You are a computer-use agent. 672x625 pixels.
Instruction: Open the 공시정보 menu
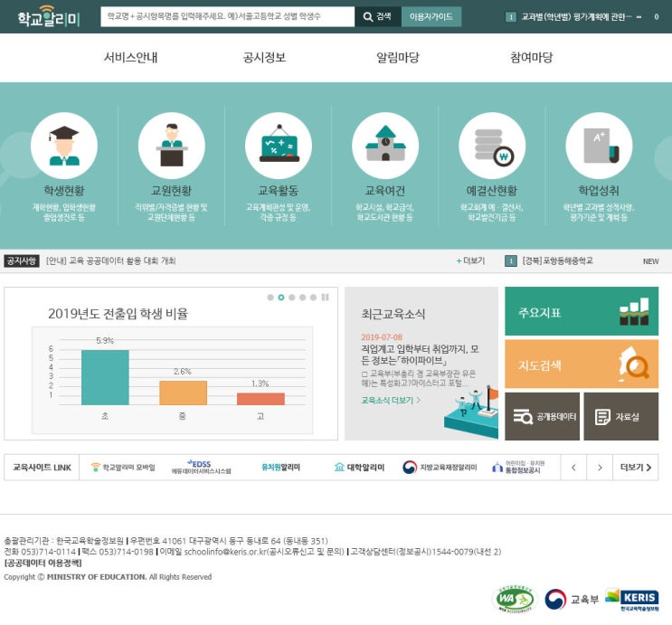pyautogui.click(x=264, y=58)
